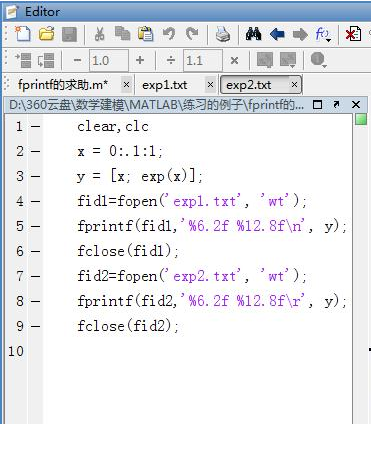Set breakpoint at line 7 dash
Viewport: 371px width, 459px height.
(x=35, y=276)
